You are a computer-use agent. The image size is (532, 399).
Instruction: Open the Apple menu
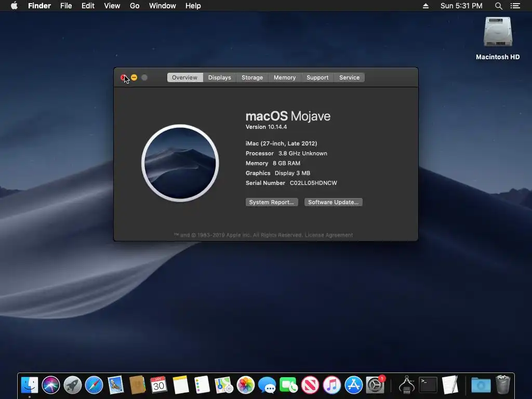pos(14,5)
